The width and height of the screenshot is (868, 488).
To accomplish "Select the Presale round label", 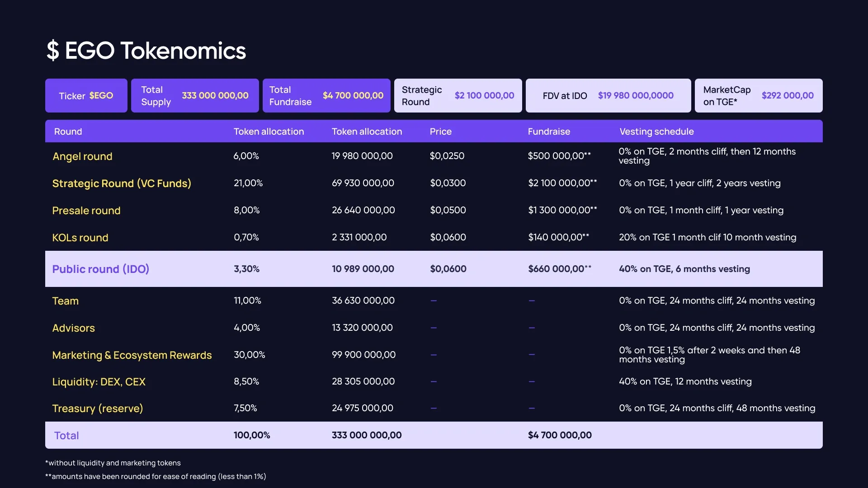I will point(86,211).
